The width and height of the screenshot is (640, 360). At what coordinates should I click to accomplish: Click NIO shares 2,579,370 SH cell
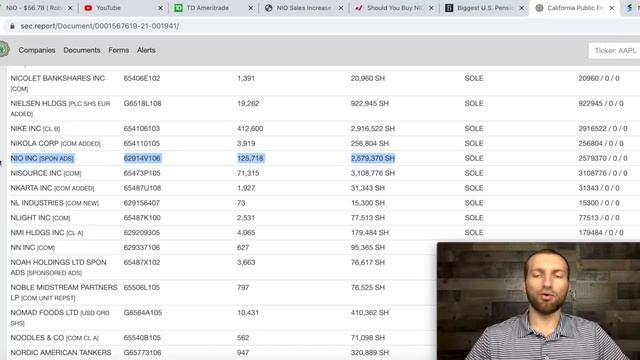tap(373, 158)
